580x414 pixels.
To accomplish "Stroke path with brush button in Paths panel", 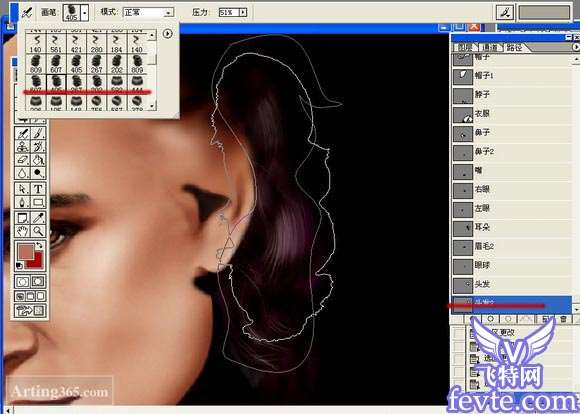I will 490,319.
